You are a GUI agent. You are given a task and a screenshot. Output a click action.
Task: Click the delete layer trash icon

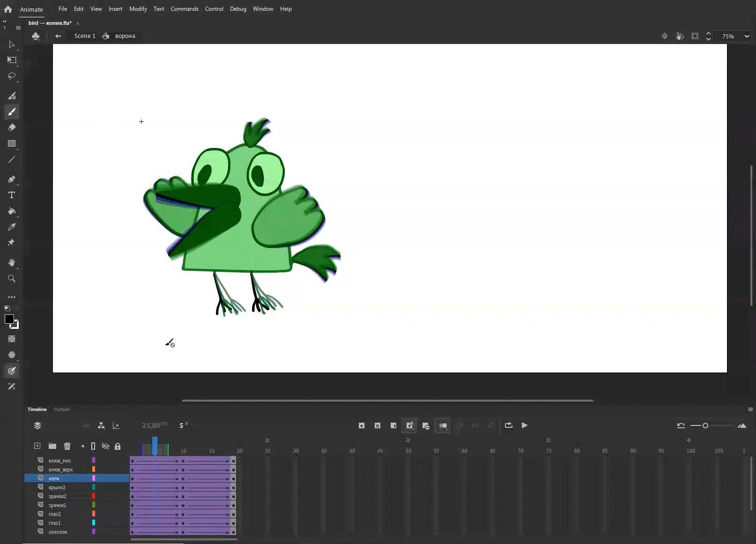pyautogui.click(x=67, y=446)
